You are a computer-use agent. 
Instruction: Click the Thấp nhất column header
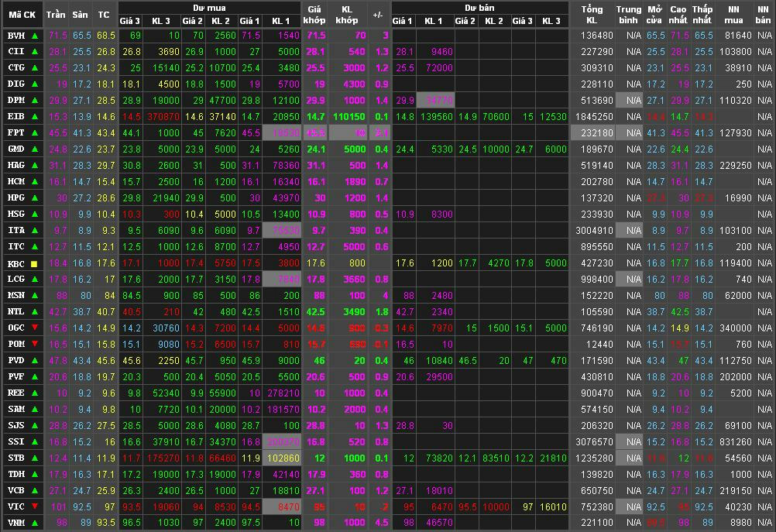tap(702, 15)
